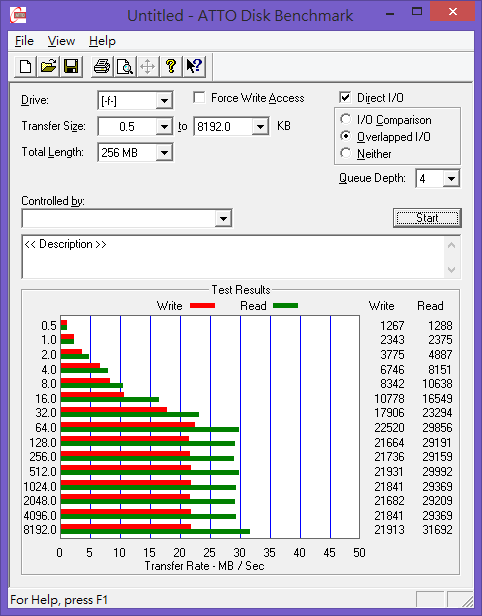The height and width of the screenshot is (616, 482).
Task: Open the Controlled by dropdown
Action: 223,218
